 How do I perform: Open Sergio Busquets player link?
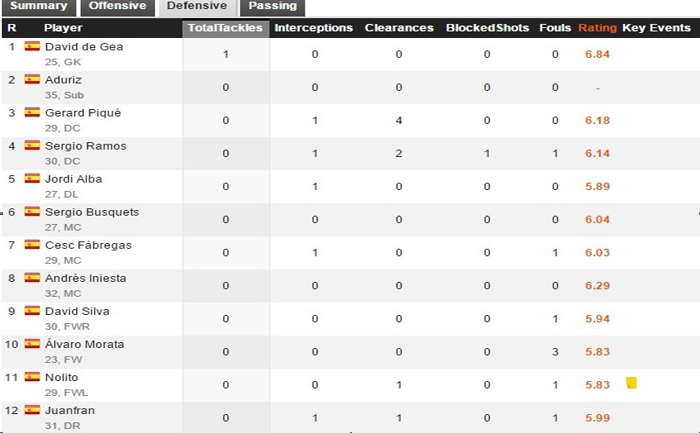click(92, 212)
